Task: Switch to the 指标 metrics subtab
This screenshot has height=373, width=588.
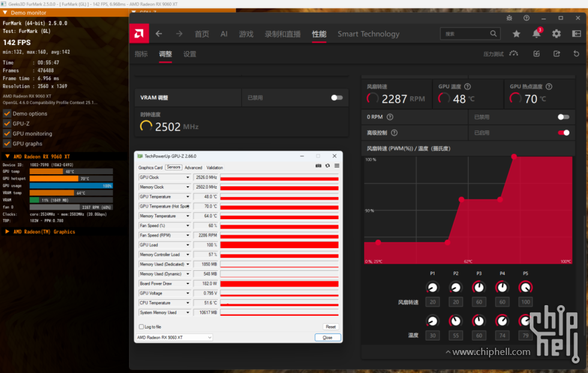Action: coord(141,54)
